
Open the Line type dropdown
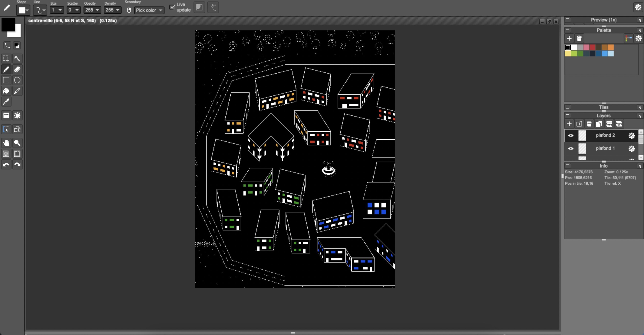[x=40, y=10]
